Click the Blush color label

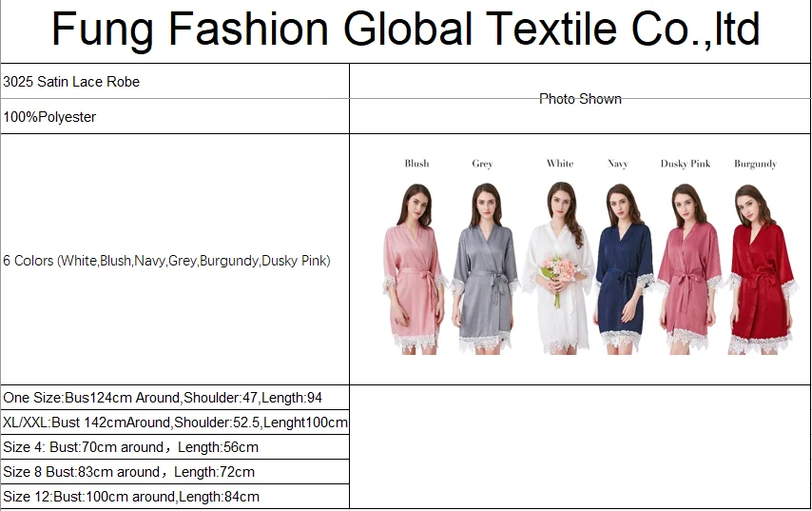click(x=416, y=164)
